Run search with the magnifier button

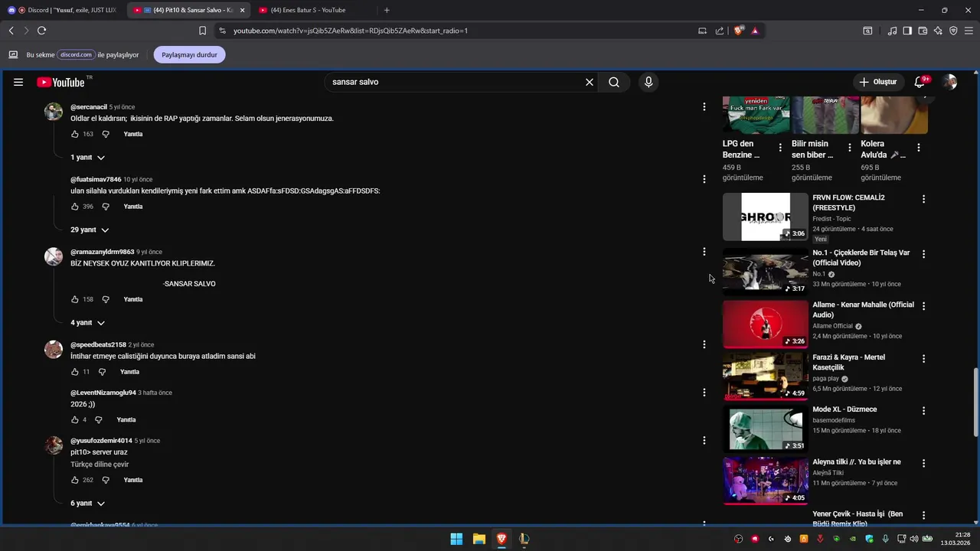614,82
